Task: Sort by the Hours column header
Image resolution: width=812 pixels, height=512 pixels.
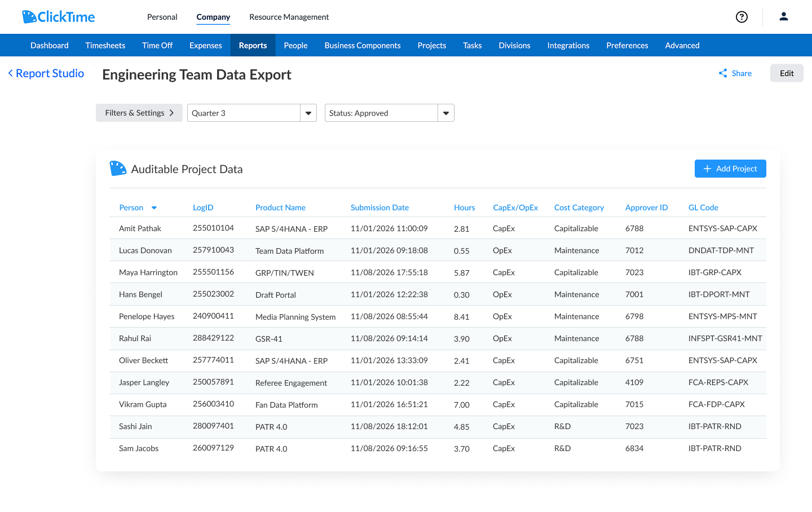Action: point(464,208)
